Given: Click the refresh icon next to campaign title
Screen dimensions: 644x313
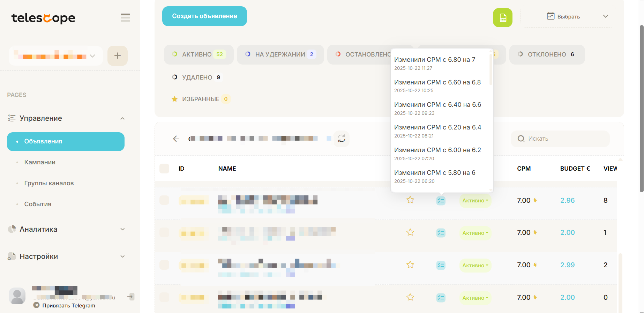Looking at the screenshot, I should tap(342, 139).
